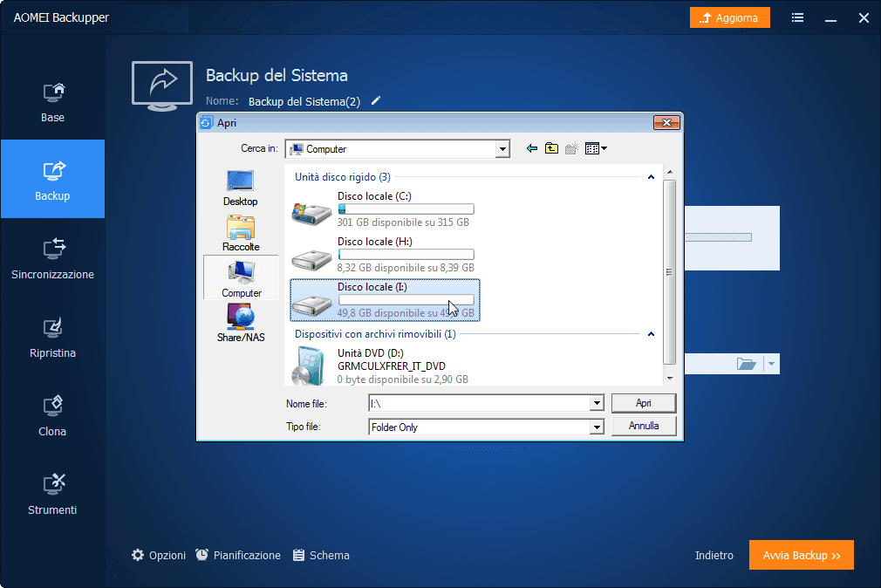The height and width of the screenshot is (588, 881).
Task: Open the Base section in the sidebar
Action: coord(52,102)
